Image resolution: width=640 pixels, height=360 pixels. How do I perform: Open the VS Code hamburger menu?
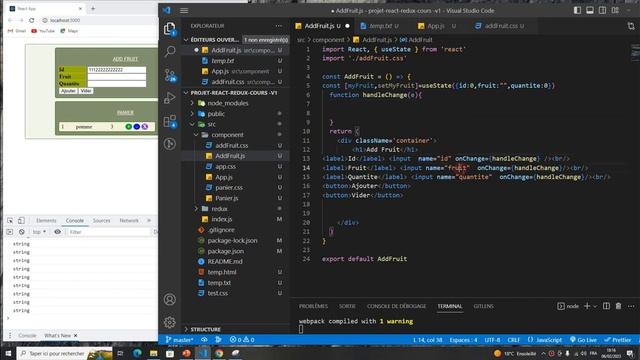[184, 11]
